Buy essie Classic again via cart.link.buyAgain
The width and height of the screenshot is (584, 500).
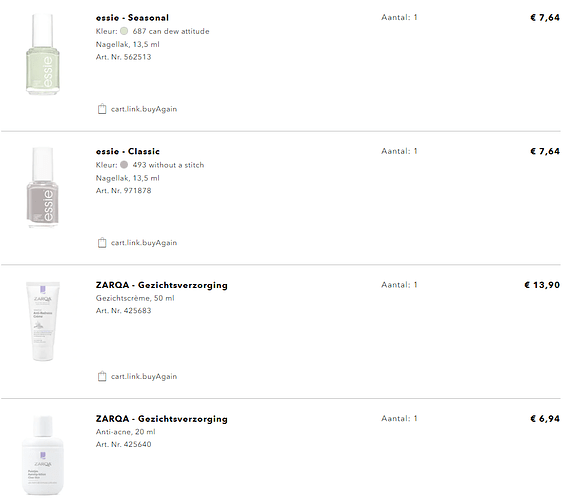click(x=144, y=243)
